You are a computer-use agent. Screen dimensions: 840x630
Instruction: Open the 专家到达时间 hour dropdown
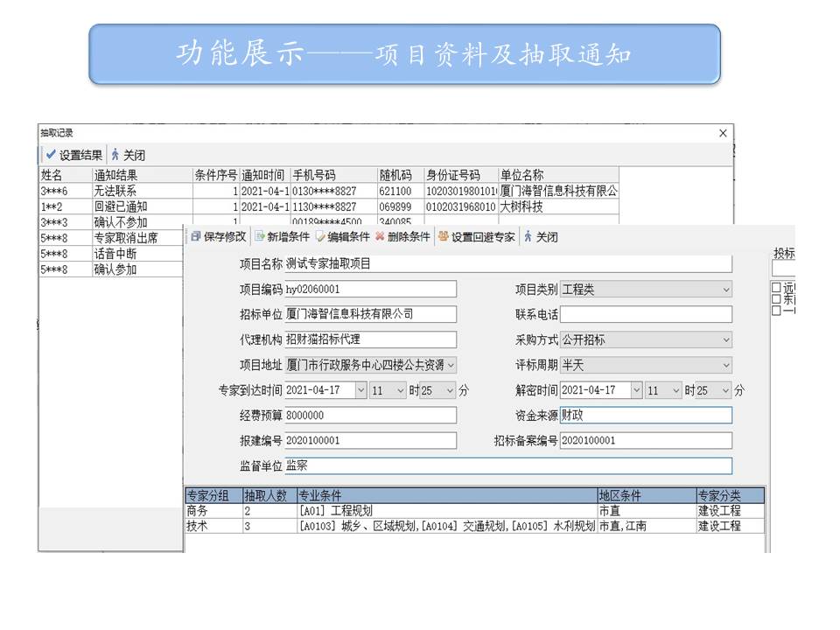pos(400,390)
